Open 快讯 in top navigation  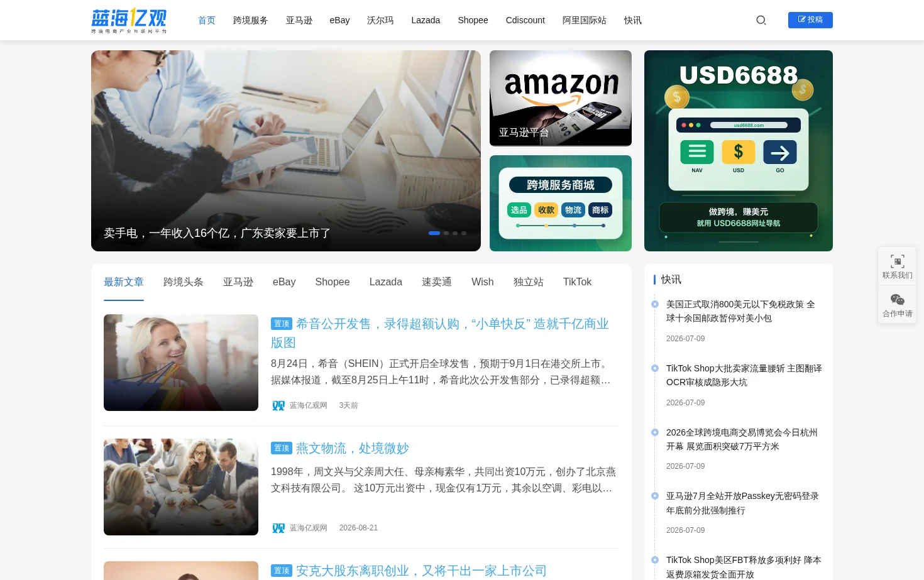click(633, 20)
